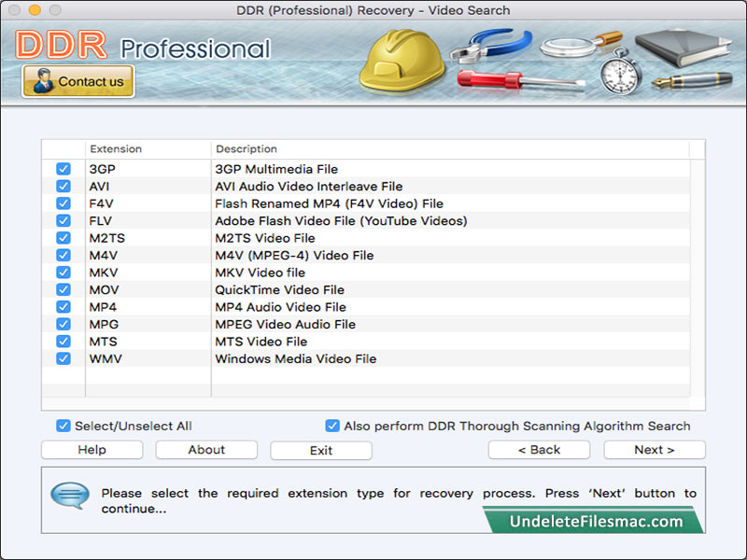Proceed by clicking Next

click(654, 450)
